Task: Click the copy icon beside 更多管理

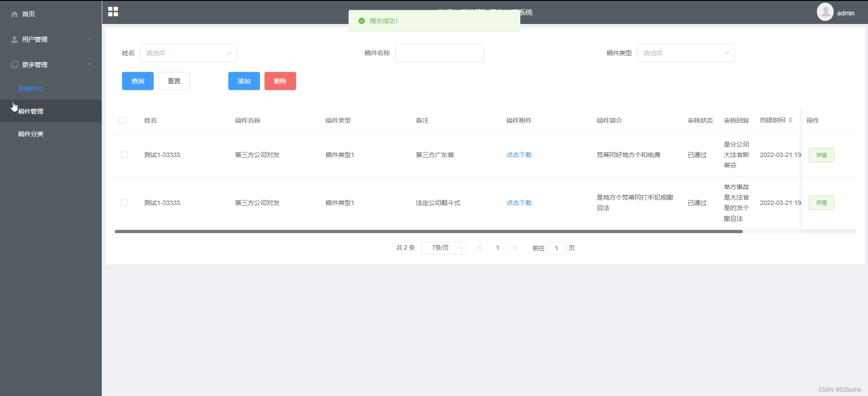Action: pyautogui.click(x=14, y=65)
